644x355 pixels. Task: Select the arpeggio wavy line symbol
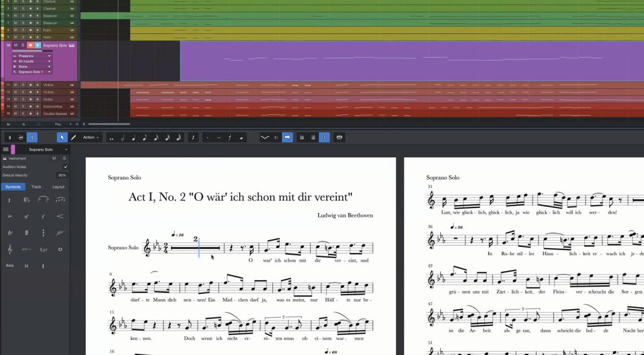click(x=43, y=232)
